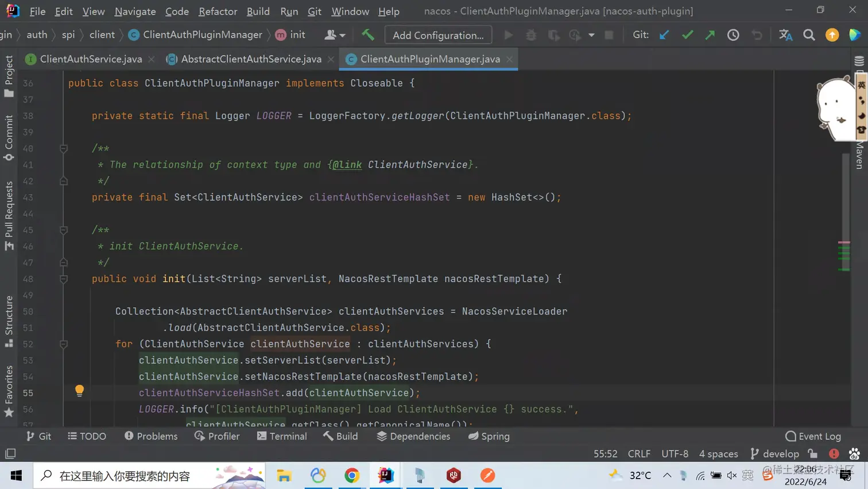Viewport: 868px width, 489px height.
Task: Click the Add Configuration button
Action: point(438,35)
